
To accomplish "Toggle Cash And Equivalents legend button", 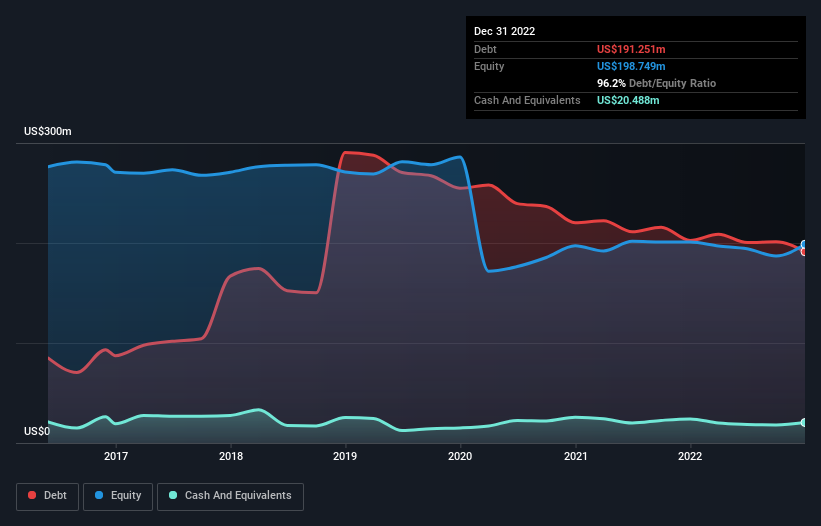I will [x=230, y=497].
